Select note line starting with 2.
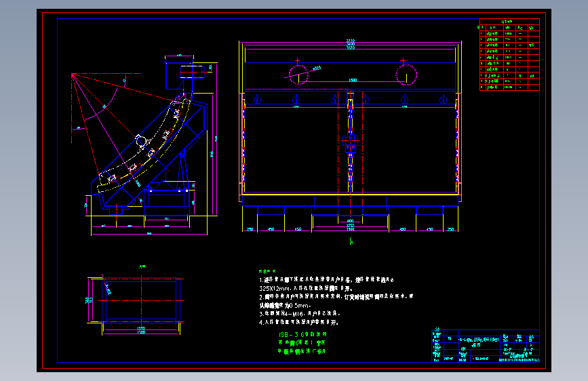The image size is (588, 381). coord(336,297)
